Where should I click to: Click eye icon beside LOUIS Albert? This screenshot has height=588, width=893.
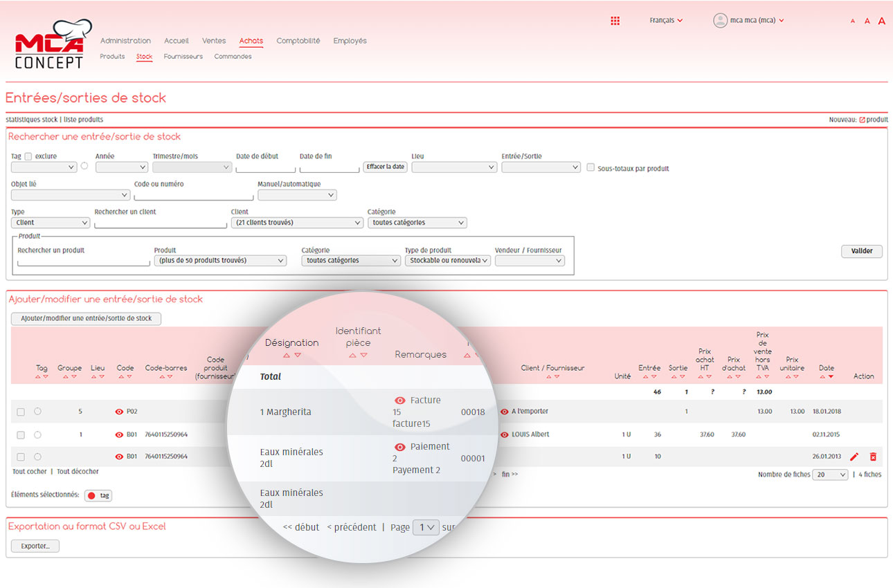504,434
